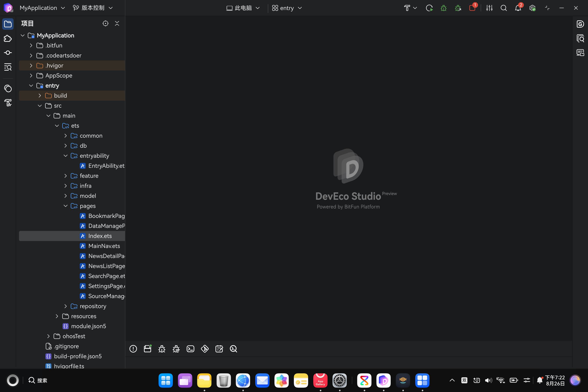The height and width of the screenshot is (392, 588).
Task: Click the gear with green check icon
Action: tap(533, 8)
